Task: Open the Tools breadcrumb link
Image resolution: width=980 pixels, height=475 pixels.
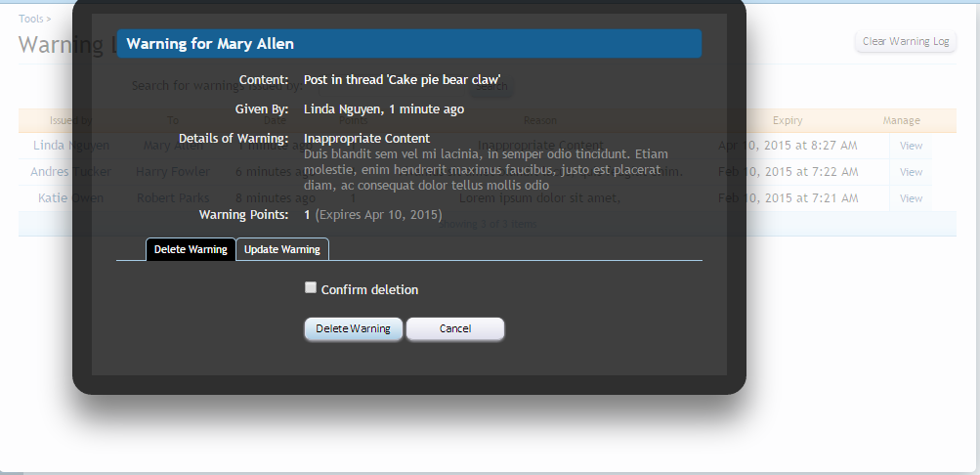Action: pos(30,19)
